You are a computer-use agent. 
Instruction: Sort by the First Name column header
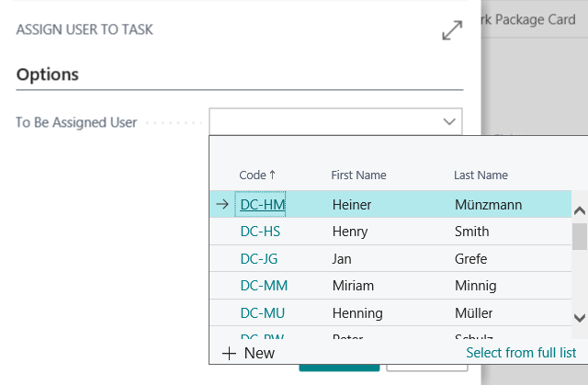click(x=358, y=175)
